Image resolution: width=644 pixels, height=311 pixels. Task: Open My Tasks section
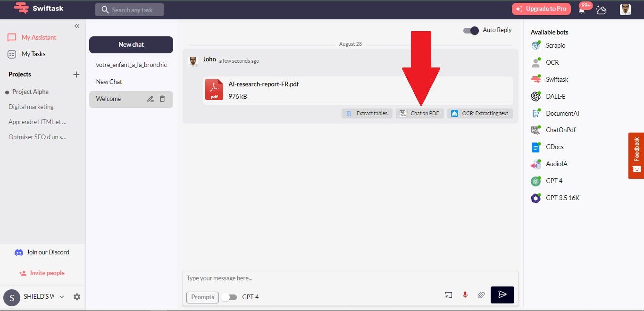27,54
